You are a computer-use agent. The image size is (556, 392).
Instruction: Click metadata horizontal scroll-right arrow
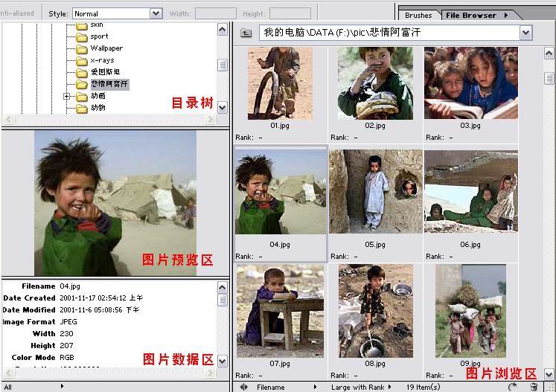click(x=211, y=373)
